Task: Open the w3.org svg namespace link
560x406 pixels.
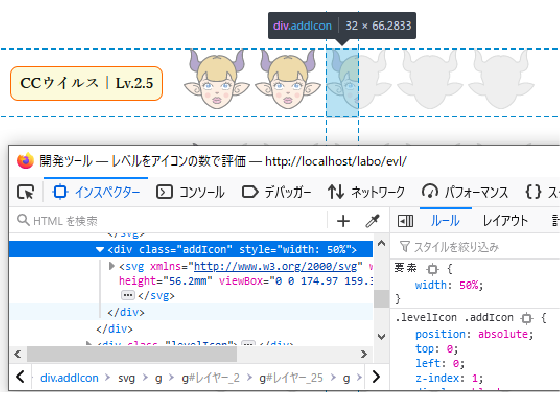Action: coord(275,266)
